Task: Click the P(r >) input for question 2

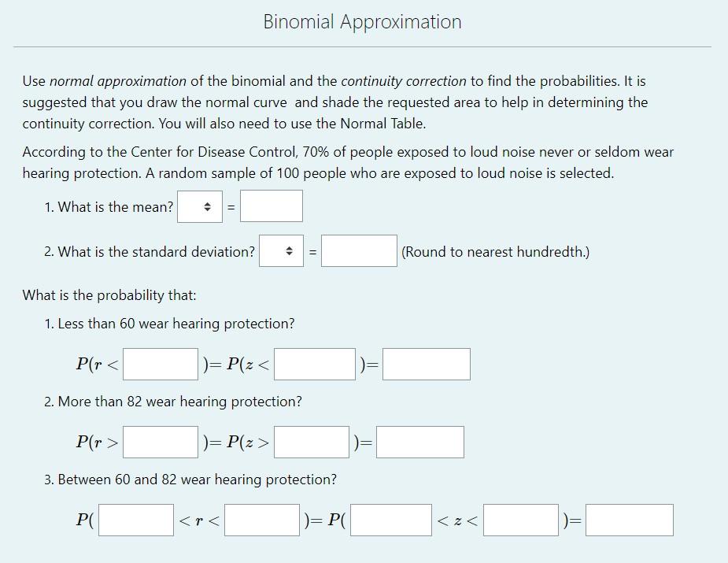Action: [x=159, y=441]
